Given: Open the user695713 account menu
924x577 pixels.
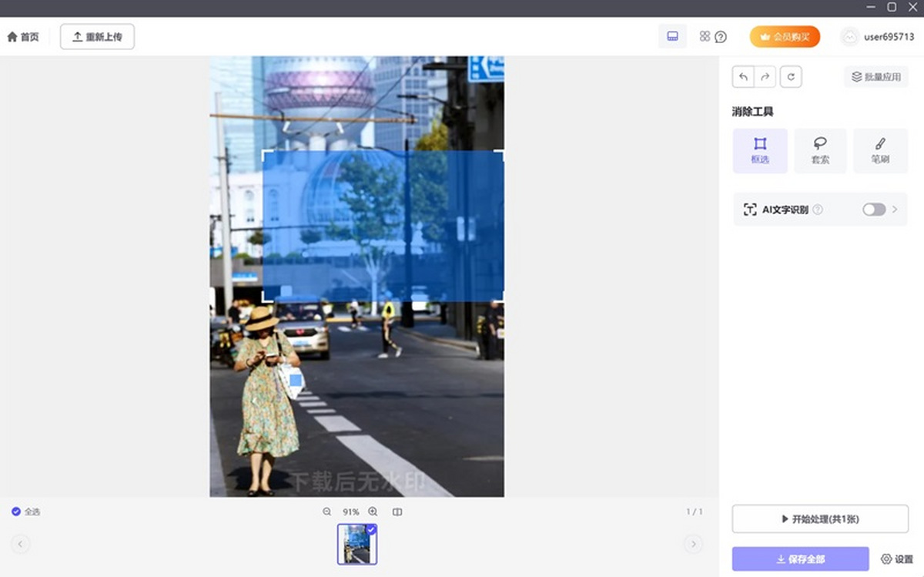Looking at the screenshot, I should pyautogui.click(x=878, y=37).
